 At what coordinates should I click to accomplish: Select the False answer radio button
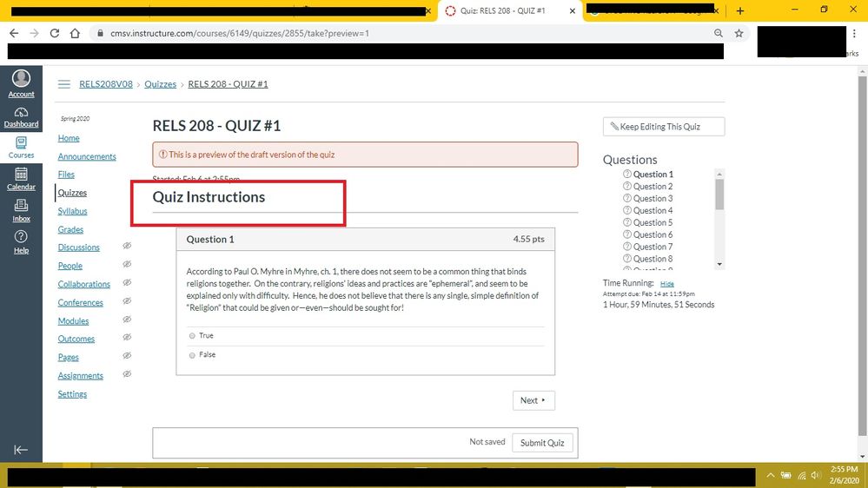coord(192,355)
